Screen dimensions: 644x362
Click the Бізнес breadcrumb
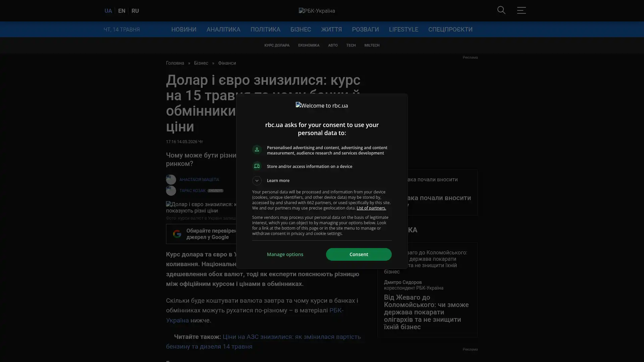click(x=201, y=63)
